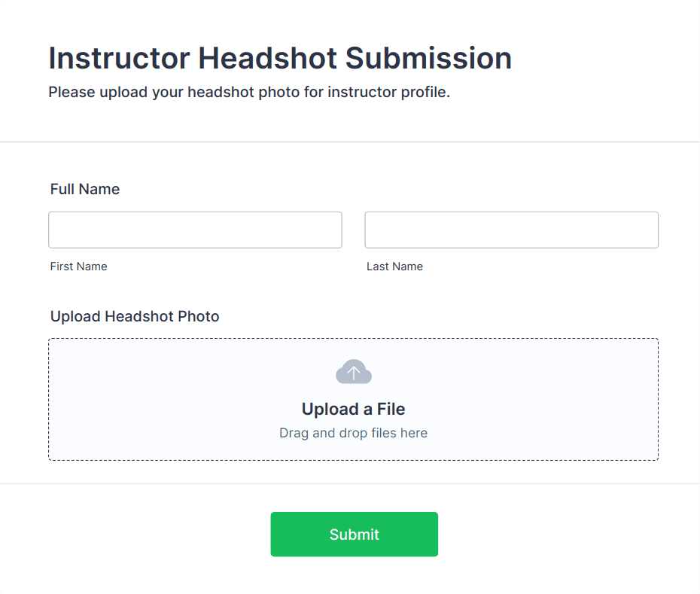The image size is (700, 594).
Task: Click the First Name input field
Action: pos(195,230)
